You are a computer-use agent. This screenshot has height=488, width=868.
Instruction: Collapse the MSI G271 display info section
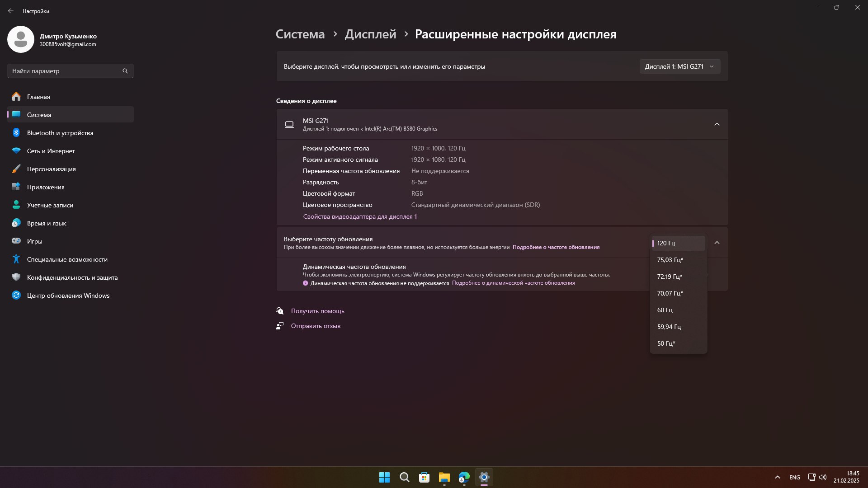point(717,124)
